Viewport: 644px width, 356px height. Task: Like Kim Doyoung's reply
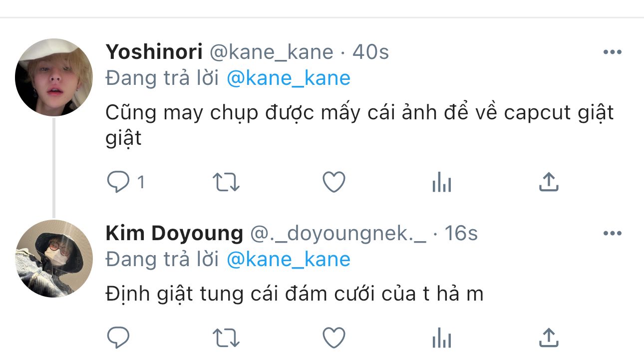click(x=334, y=338)
